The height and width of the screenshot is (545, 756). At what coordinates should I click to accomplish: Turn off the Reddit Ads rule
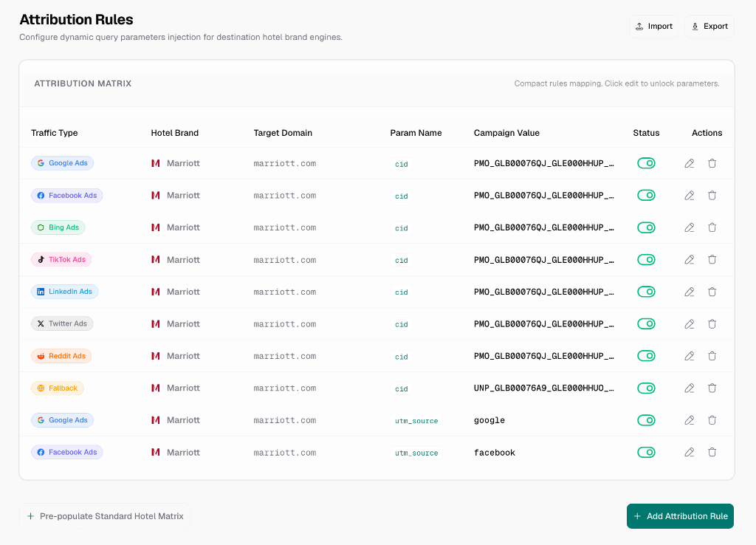646,356
